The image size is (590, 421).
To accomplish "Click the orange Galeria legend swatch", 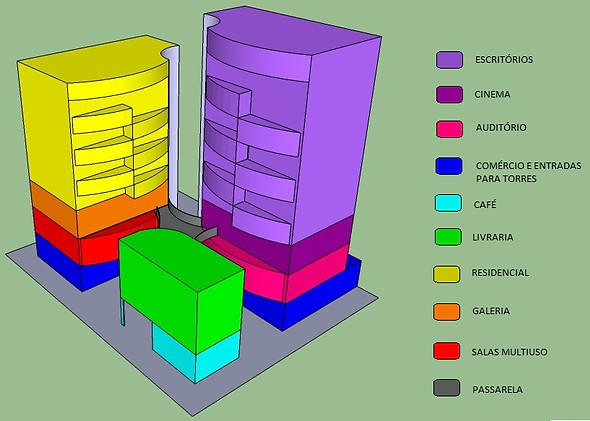I will coord(446,312).
